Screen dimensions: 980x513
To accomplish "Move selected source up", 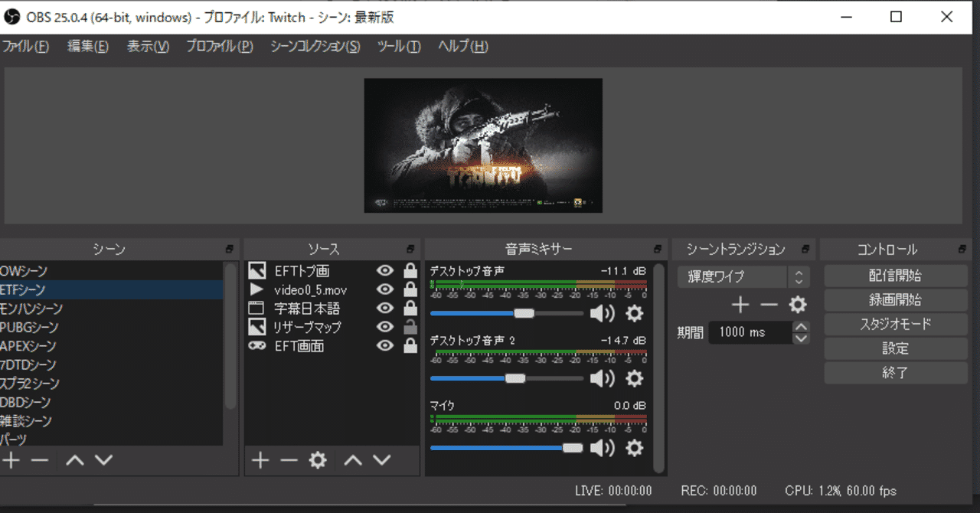I will (x=352, y=460).
